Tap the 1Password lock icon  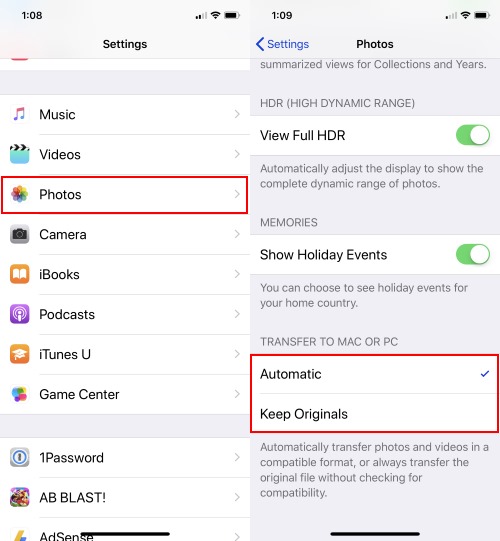pos(19,458)
